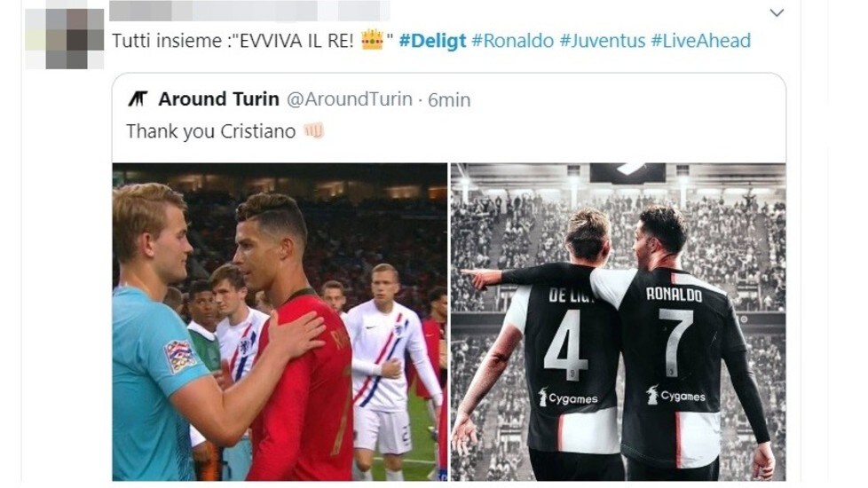This screenshot has height=488, width=868.
Task: Open the #LiveAhead hashtag
Action: pos(701,41)
